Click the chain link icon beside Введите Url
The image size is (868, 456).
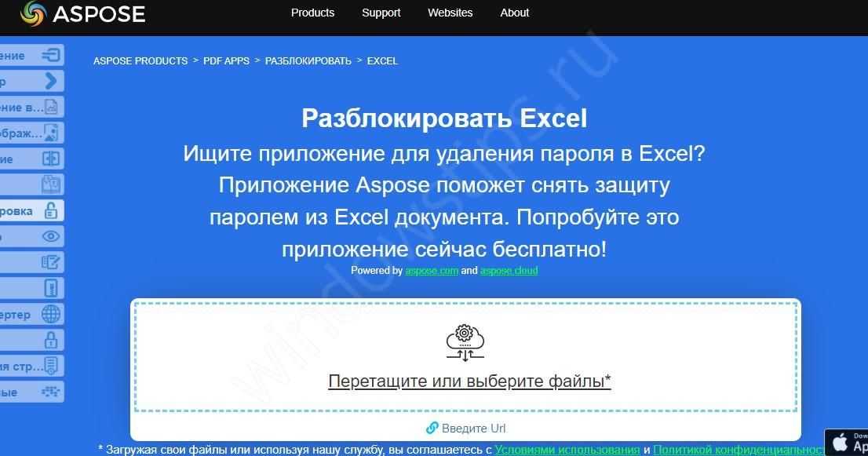click(x=432, y=428)
